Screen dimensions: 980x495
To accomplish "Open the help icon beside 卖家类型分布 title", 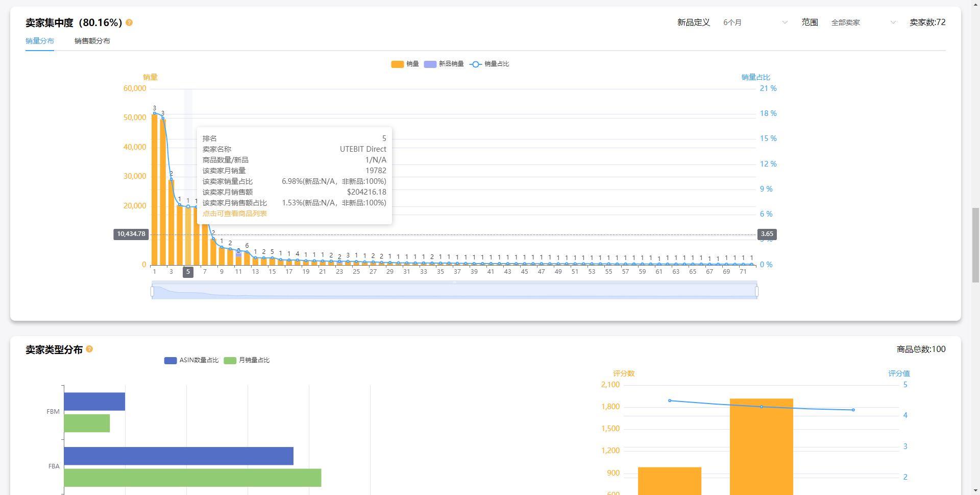I will coord(89,349).
